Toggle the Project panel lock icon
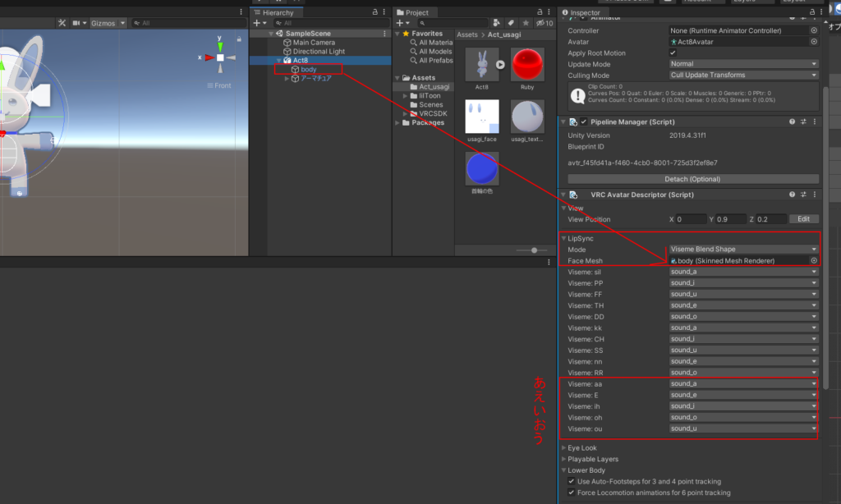The height and width of the screenshot is (504, 841). [x=540, y=11]
